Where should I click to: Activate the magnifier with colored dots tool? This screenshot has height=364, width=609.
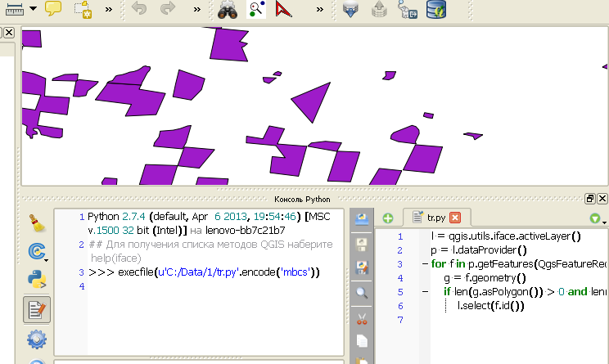(x=256, y=9)
